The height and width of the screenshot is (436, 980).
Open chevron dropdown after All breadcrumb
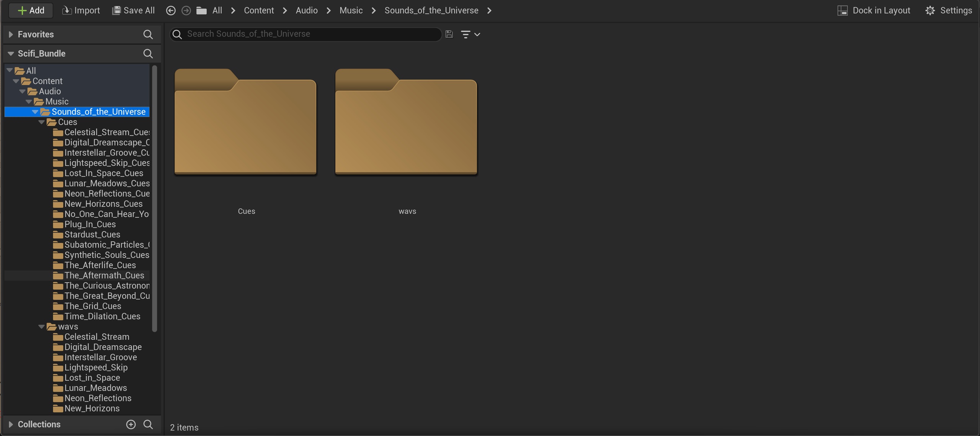coord(233,11)
